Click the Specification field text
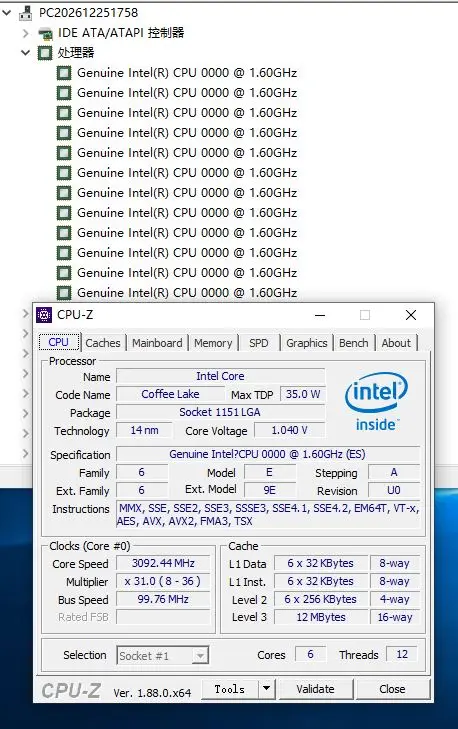Image resolution: width=458 pixels, height=729 pixels. click(x=268, y=454)
